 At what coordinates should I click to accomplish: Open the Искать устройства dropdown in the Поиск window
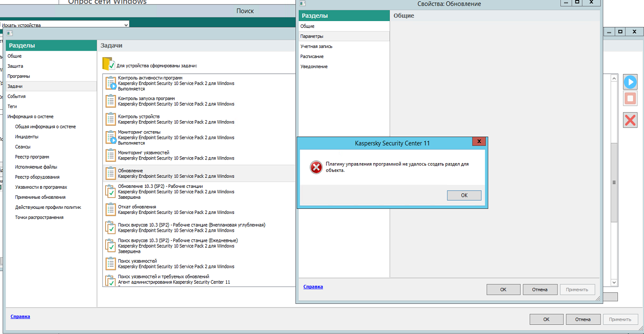[x=126, y=25]
